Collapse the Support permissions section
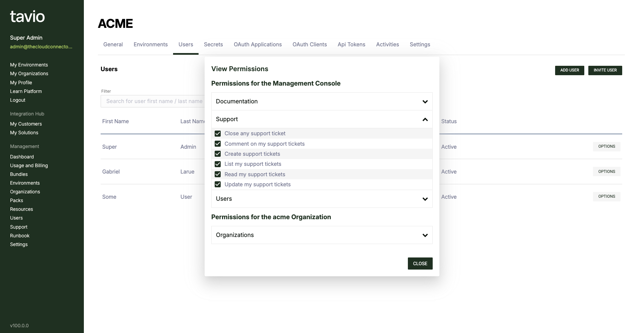The height and width of the screenshot is (333, 644). pyautogui.click(x=322, y=119)
